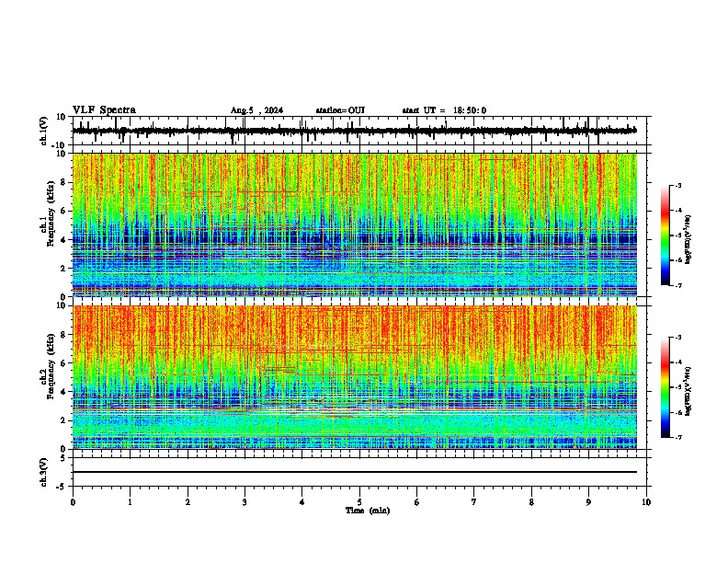Click the flat ch.3 voltage line
Screen dimensions: 728x563
[x=355, y=472]
